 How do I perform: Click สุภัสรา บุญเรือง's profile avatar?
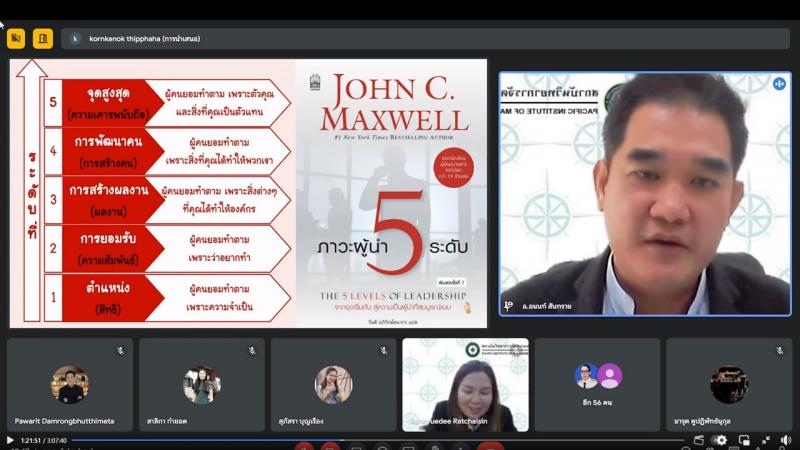(333, 385)
